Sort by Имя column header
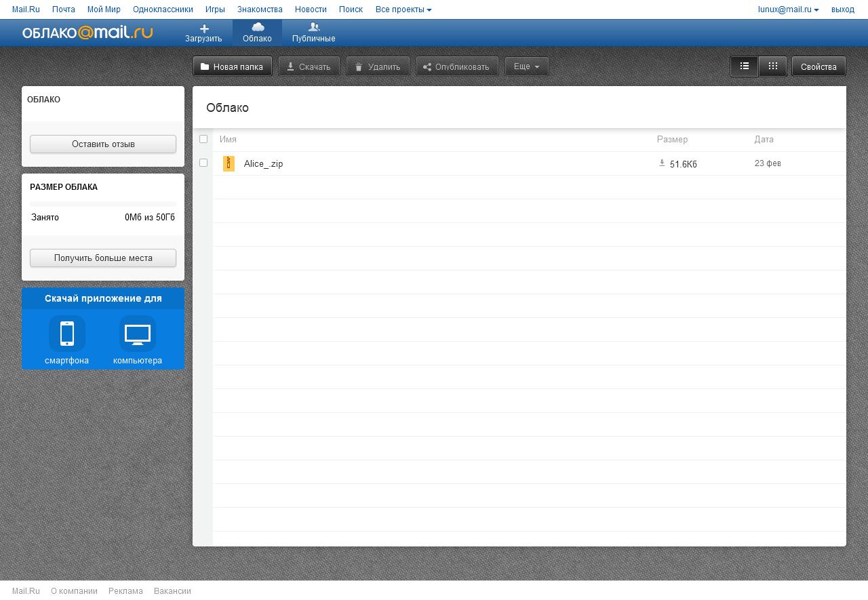Viewport: 868px width, 600px height. point(228,139)
